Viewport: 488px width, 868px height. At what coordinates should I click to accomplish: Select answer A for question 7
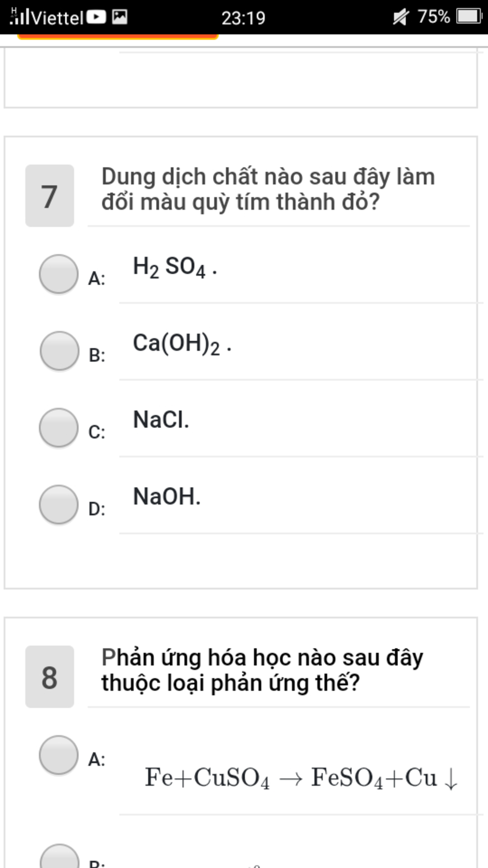[x=59, y=274]
